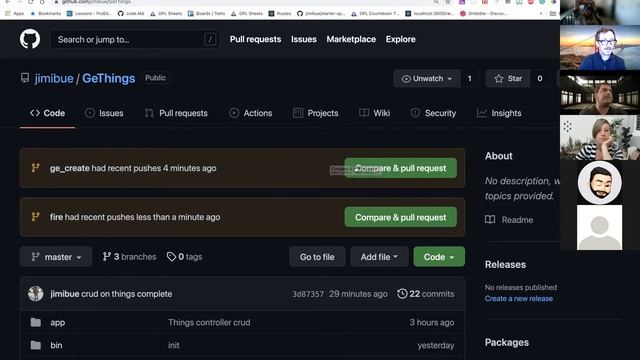
Task: Click the bin folder icon
Action: 36,345
